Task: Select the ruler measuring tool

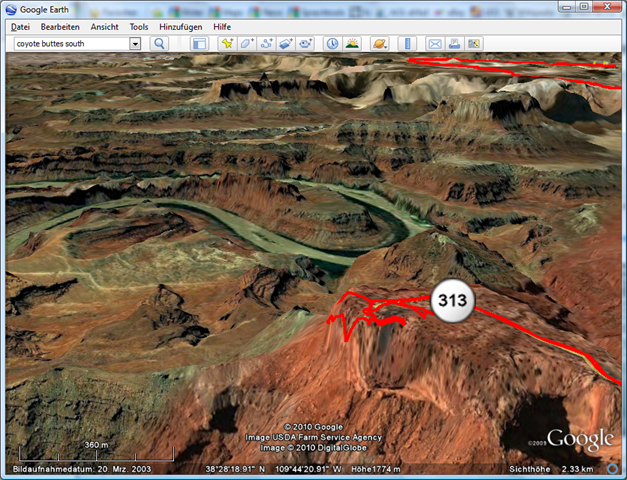Action: point(407,44)
